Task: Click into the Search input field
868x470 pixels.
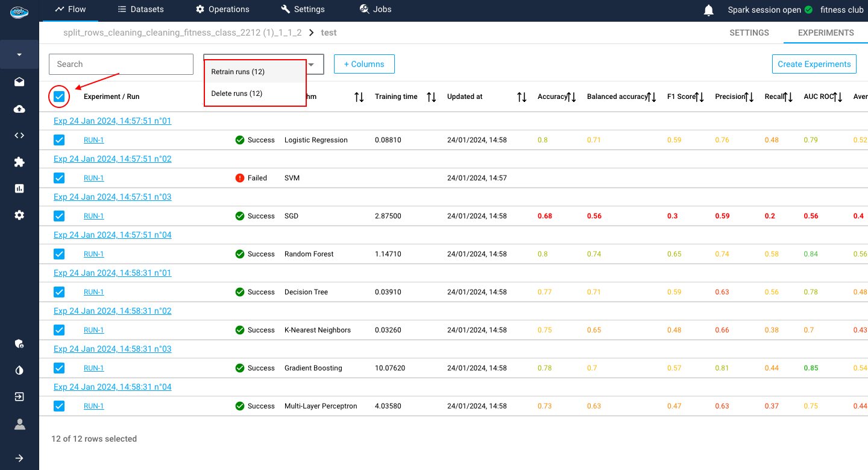Action: click(x=121, y=64)
